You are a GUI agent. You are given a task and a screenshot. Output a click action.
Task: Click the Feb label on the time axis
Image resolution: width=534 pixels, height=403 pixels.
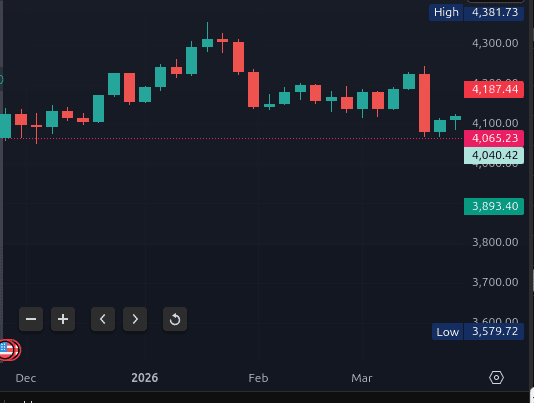click(258, 378)
